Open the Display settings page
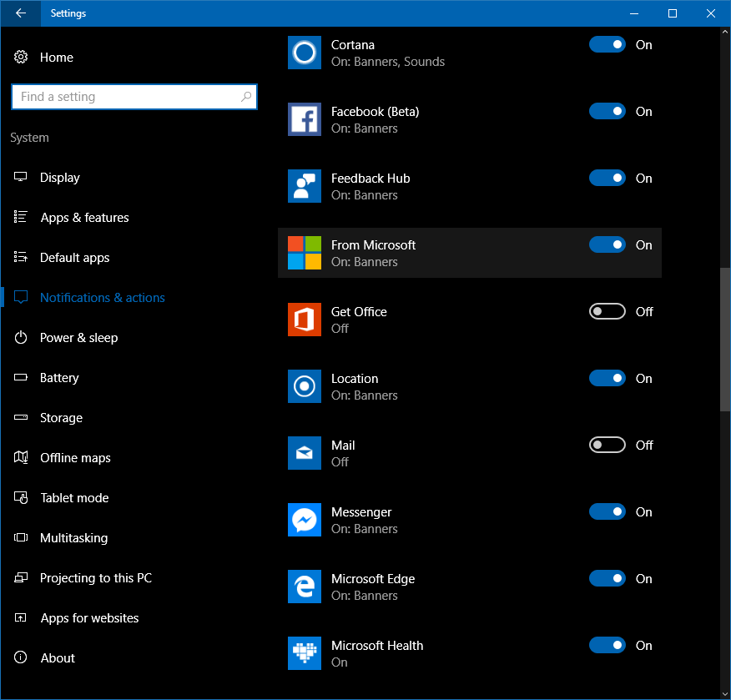This screenshot has width=731, height=700. point(60,178)
